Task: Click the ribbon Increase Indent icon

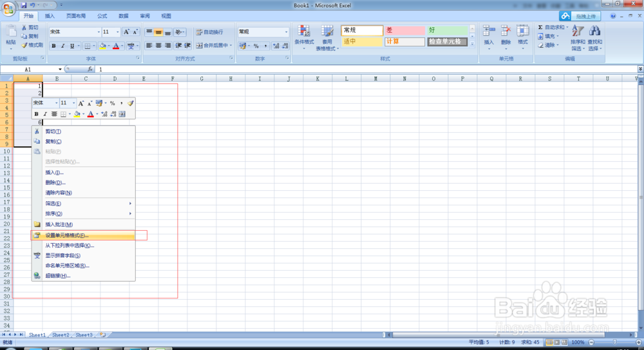Action: (187, 46)
